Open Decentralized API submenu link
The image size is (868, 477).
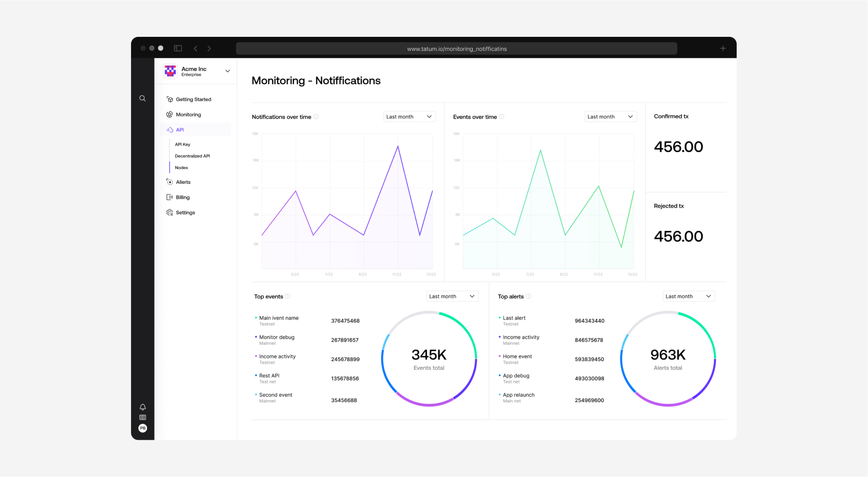(x=192, y=156)
